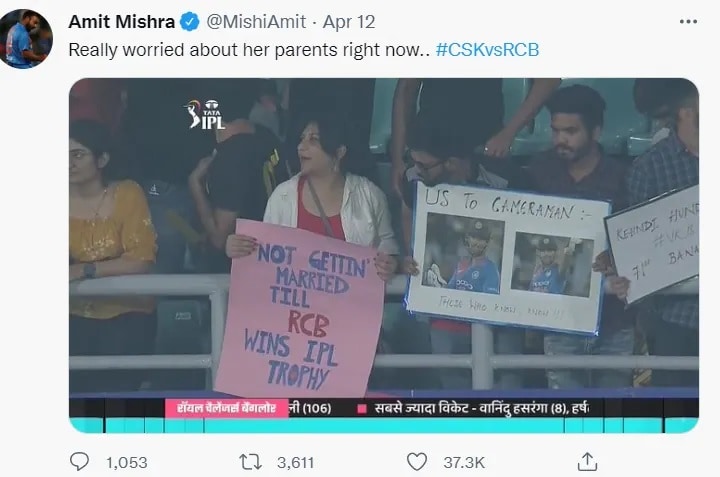
Task: Open the embedded match photo
Action: click(384, 255)
